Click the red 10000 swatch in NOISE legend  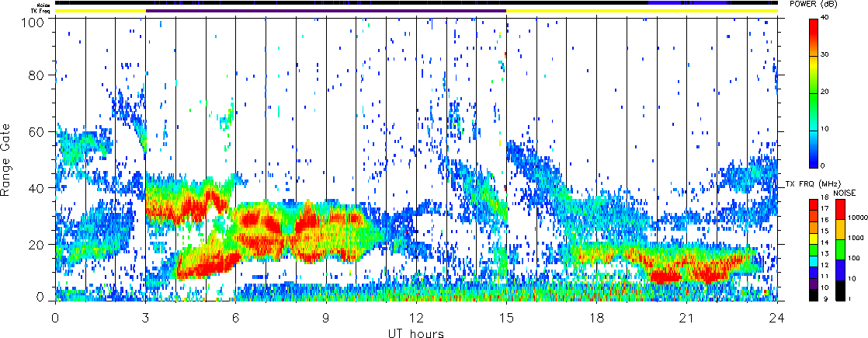coord(840,209)
